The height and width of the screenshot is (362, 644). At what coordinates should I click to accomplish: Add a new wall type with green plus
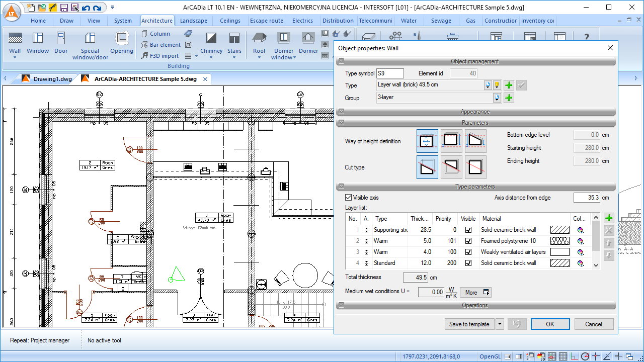pyautogui.click(x=509, y=85)
